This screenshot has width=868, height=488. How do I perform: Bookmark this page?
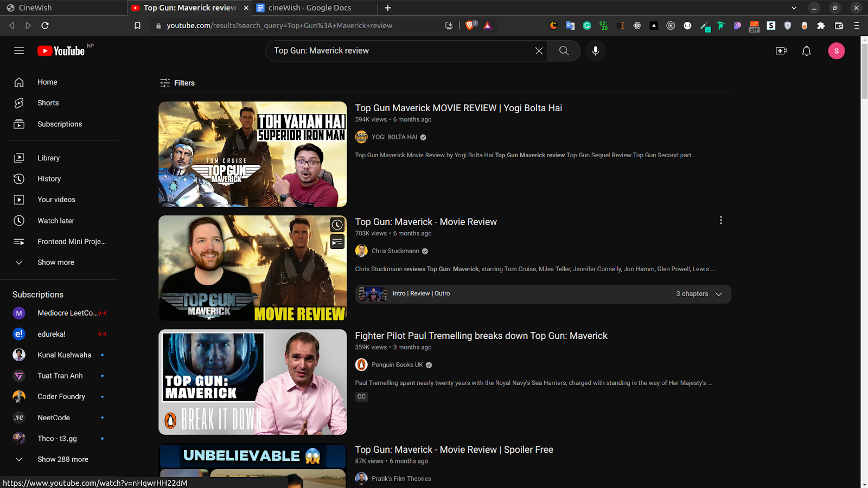[137, 25]
